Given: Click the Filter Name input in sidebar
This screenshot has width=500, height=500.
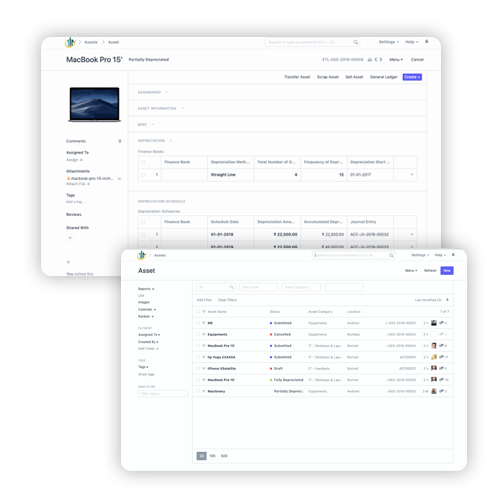Looking at the screenshot, I should point(163,394).
